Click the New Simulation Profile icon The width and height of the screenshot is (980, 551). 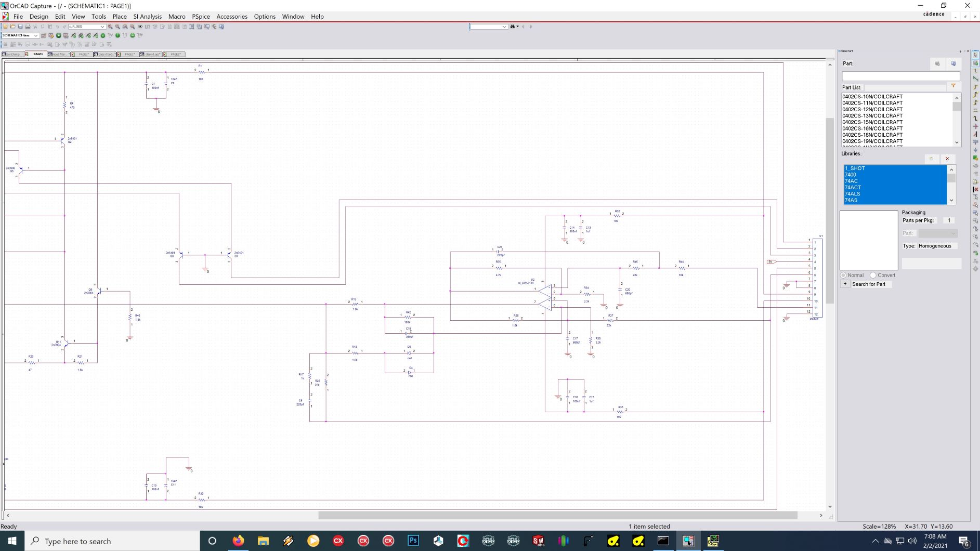(x=44, y=35)
